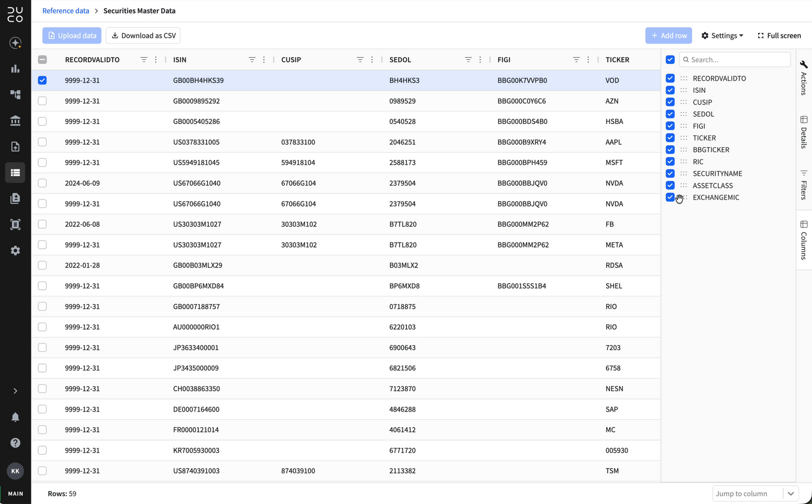Open the Actions side panel tab
This screenshot has width=812, height=504.
804,78
